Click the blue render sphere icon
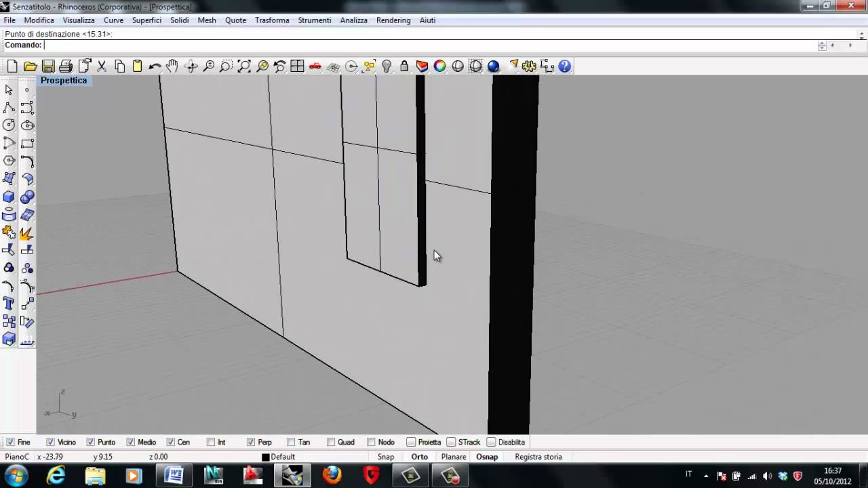 (x=493, y=66)
